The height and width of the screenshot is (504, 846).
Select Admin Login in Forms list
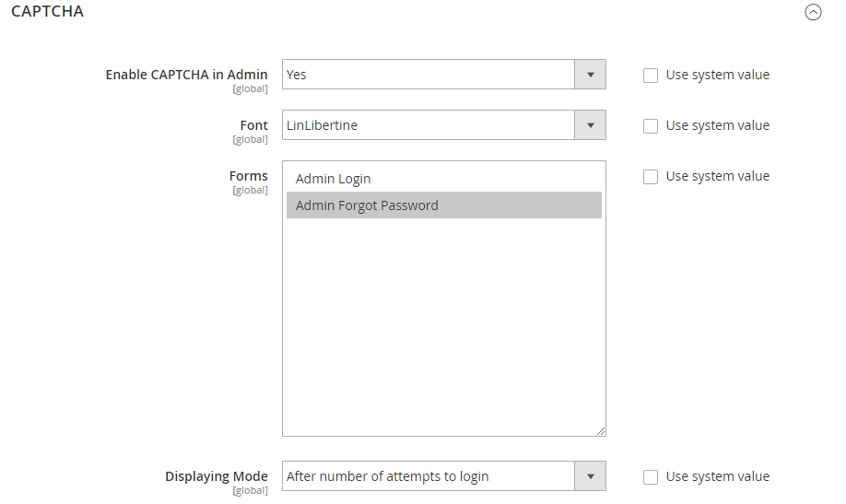pos(444,179)
